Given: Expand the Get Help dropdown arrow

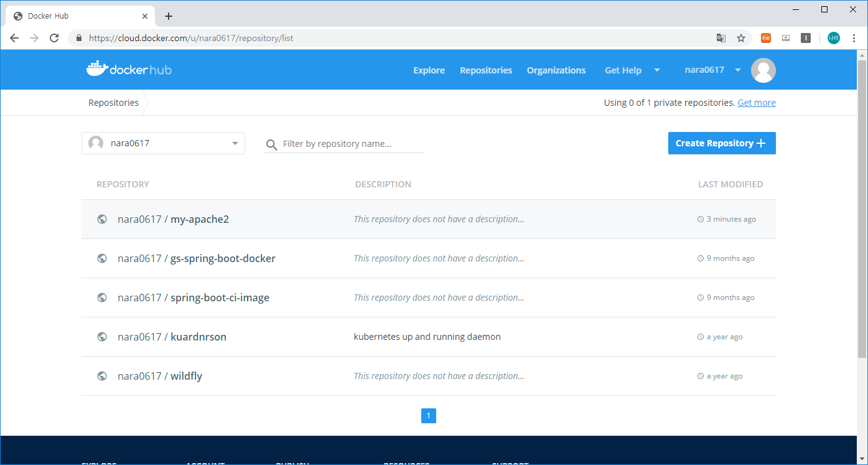Looking at the screenshot, I should pyautogui.click(x=657, y=70).
